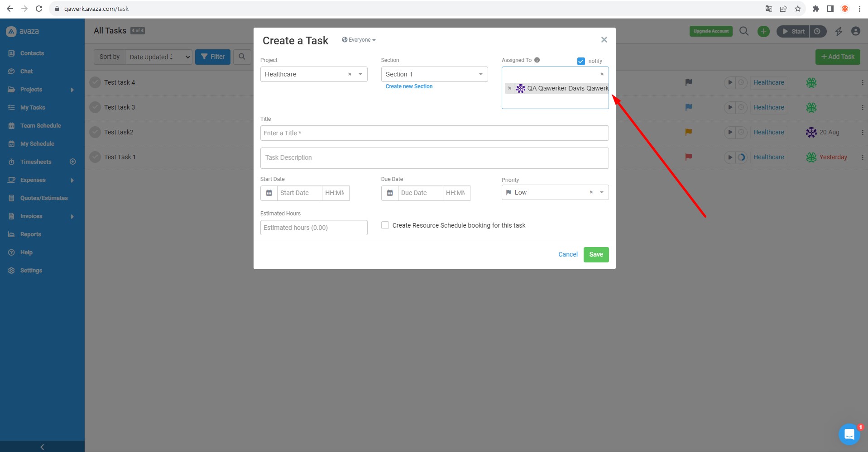This screenshot has width=868, height=452.
Task: Open the lightning bolt quick actions icon
Action: coord(839,31)
